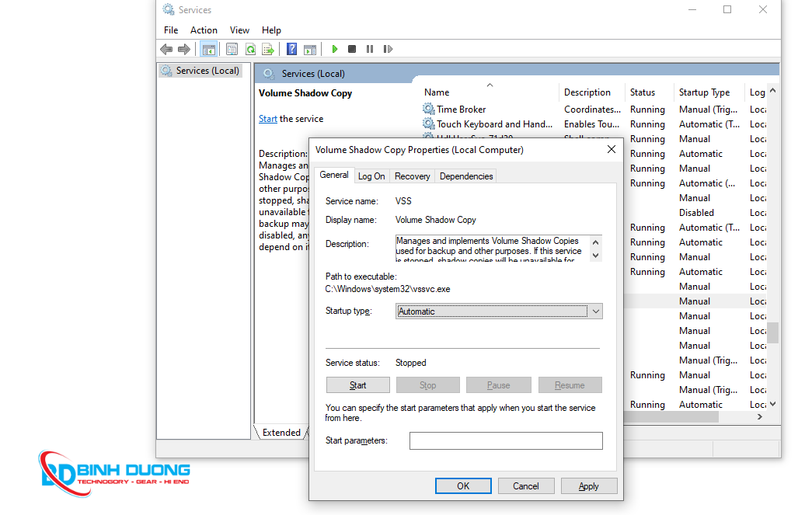812x515 pixels.
Task: Export the services list to a file
Action: [268, 49]
